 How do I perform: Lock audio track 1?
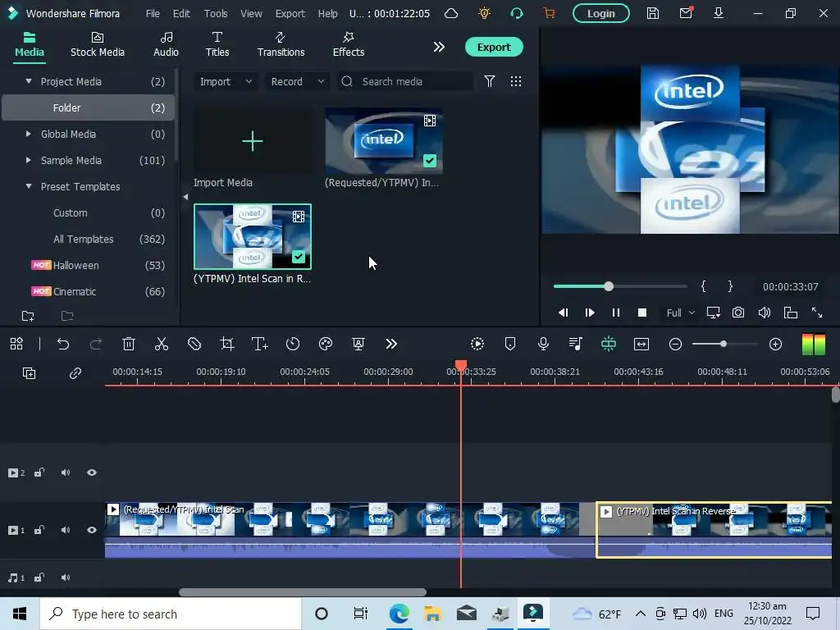(x=39, y=577)
